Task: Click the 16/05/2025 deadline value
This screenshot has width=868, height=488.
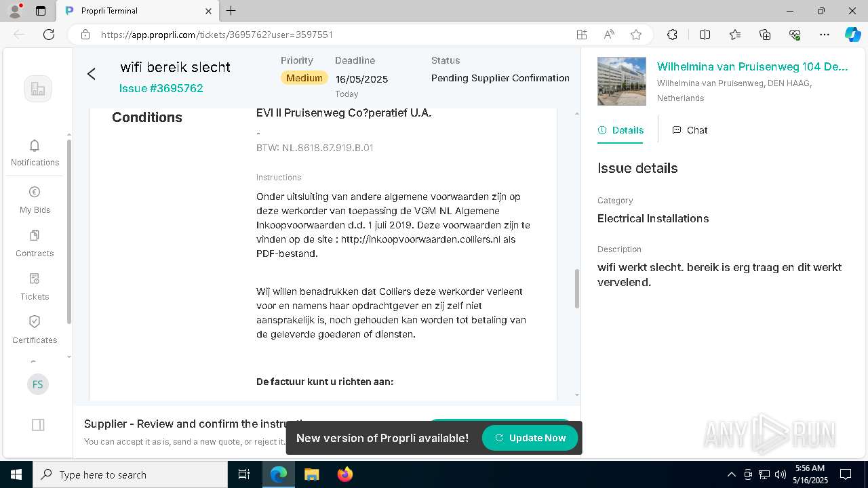Action: [x=361, y=79]
